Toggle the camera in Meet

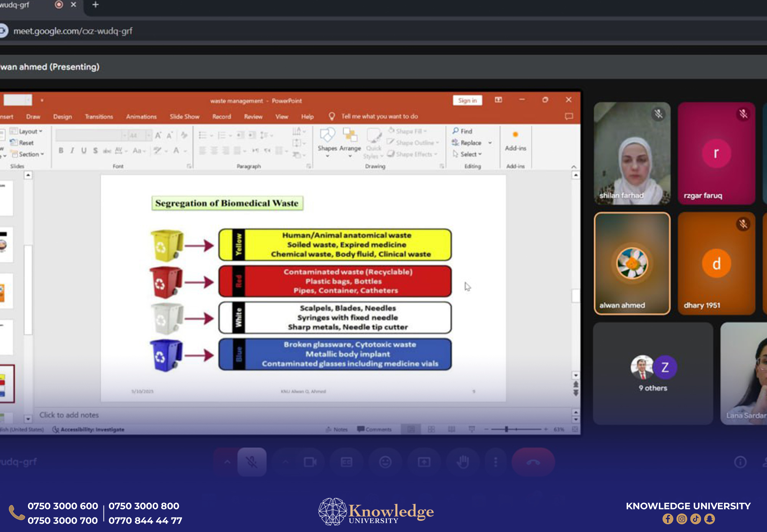point(309,462)
